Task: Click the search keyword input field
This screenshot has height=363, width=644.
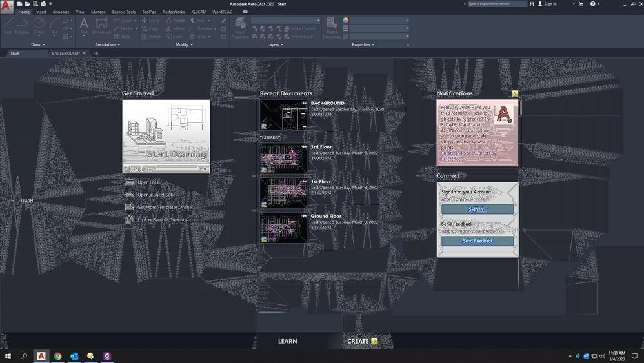Action: (497, 4)
